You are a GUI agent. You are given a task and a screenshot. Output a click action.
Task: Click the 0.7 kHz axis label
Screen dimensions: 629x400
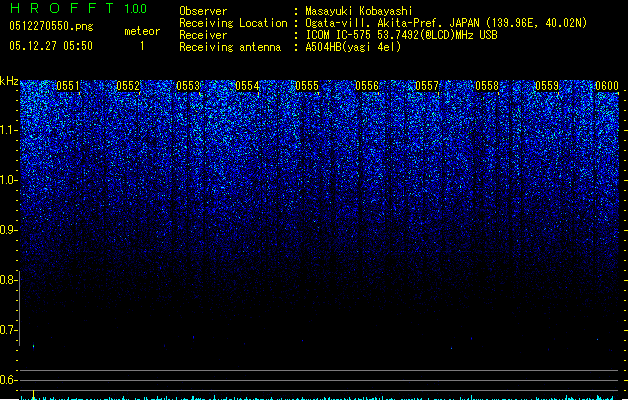click(x=8, y=330)
